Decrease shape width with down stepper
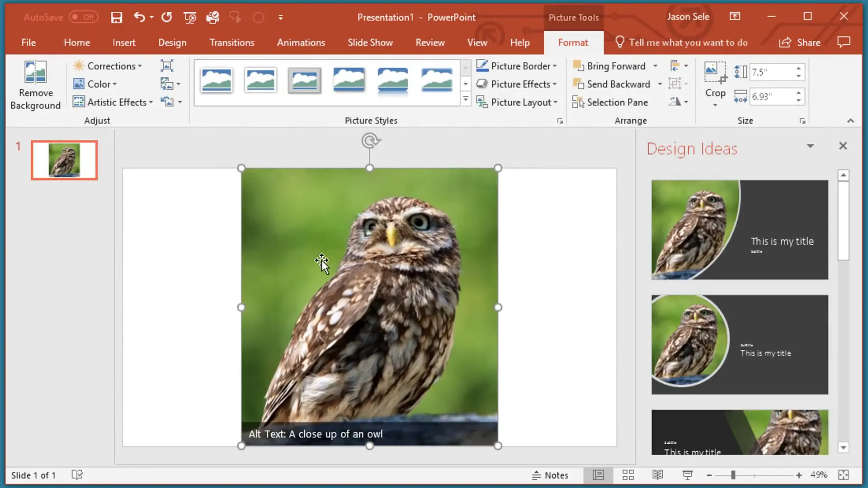Screen dimensions: 868x488 [x=799, y=101]
